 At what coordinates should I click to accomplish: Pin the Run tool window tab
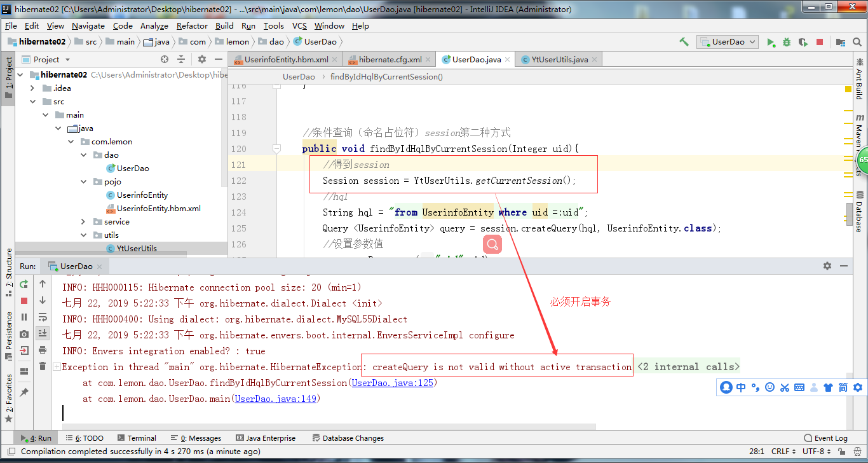click(24, 392)
